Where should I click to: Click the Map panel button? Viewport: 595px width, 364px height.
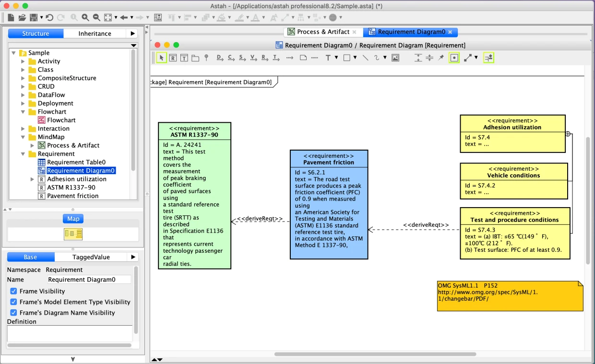click(x=73, y=219)
